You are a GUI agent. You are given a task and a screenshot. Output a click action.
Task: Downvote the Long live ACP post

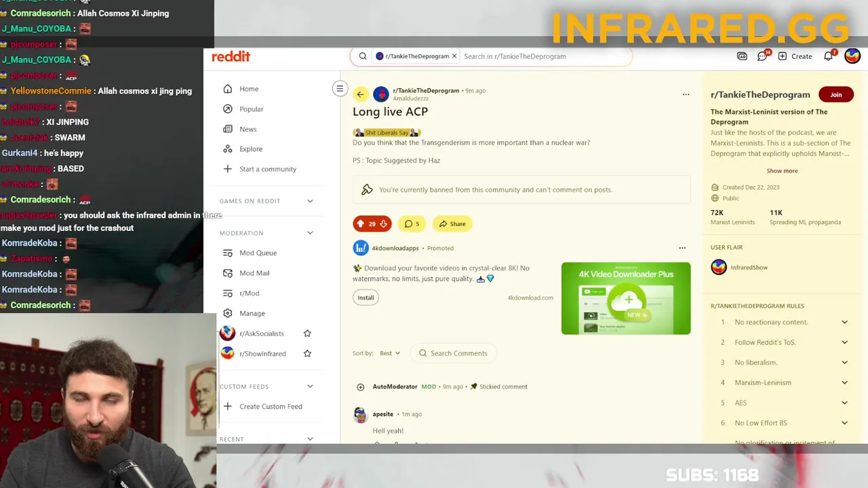(x=383, y=224)
